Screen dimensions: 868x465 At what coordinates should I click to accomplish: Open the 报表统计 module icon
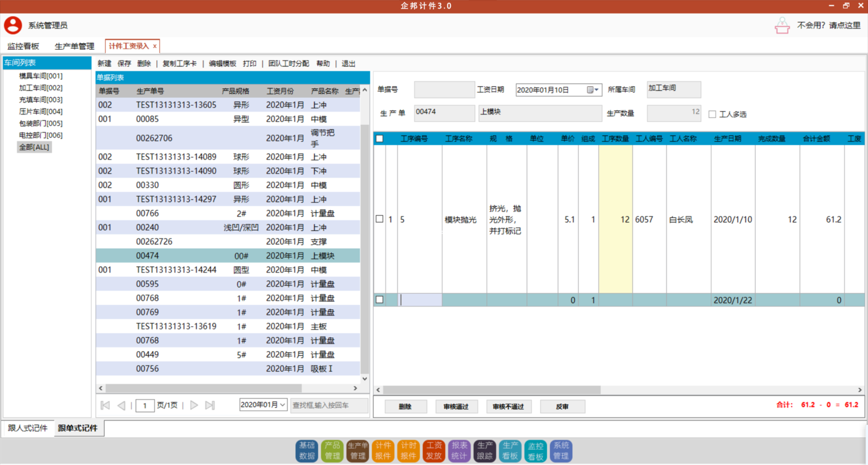click(x=459, y=451)
